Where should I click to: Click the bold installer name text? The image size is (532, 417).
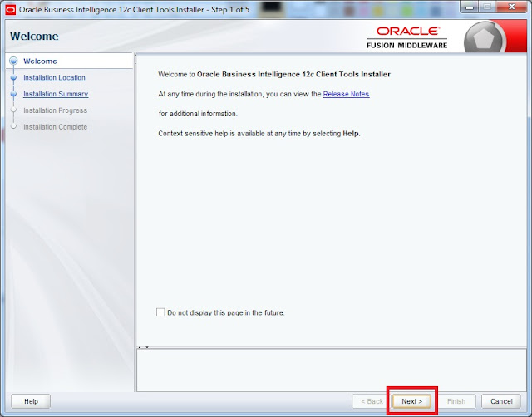coord(293,74)
